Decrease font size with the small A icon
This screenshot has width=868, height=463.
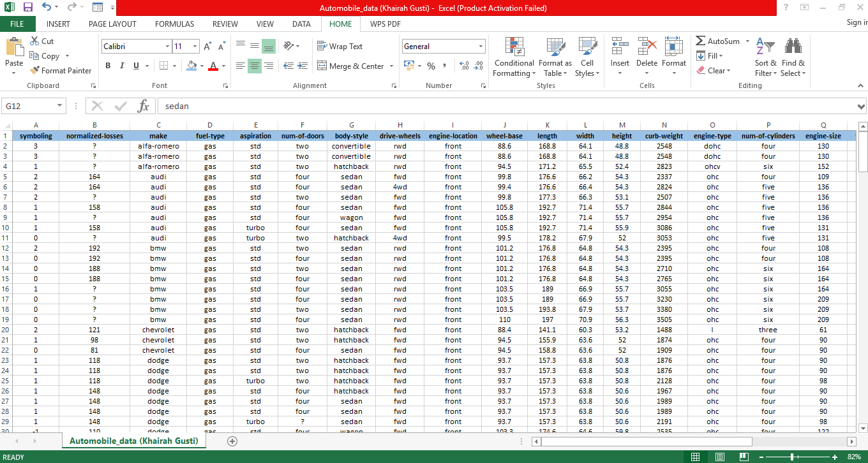(221, 47)
